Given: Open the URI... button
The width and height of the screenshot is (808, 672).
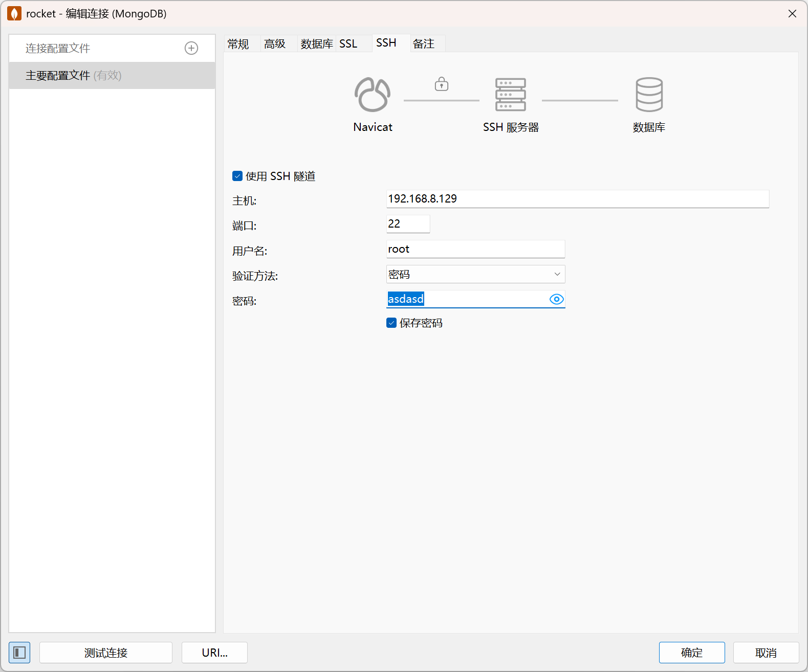Looking at the screenshot, I should 215,653.
